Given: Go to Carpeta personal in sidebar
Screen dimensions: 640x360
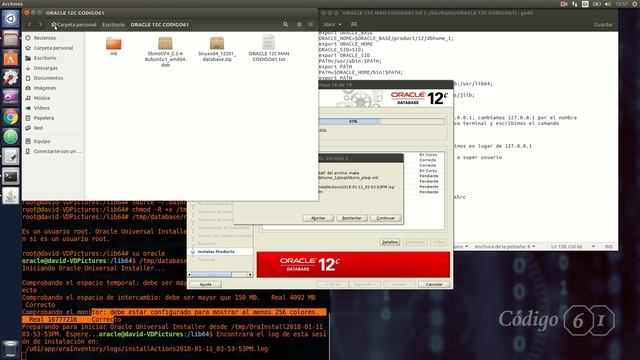Looking at the screenshot, I should [53, 48].
